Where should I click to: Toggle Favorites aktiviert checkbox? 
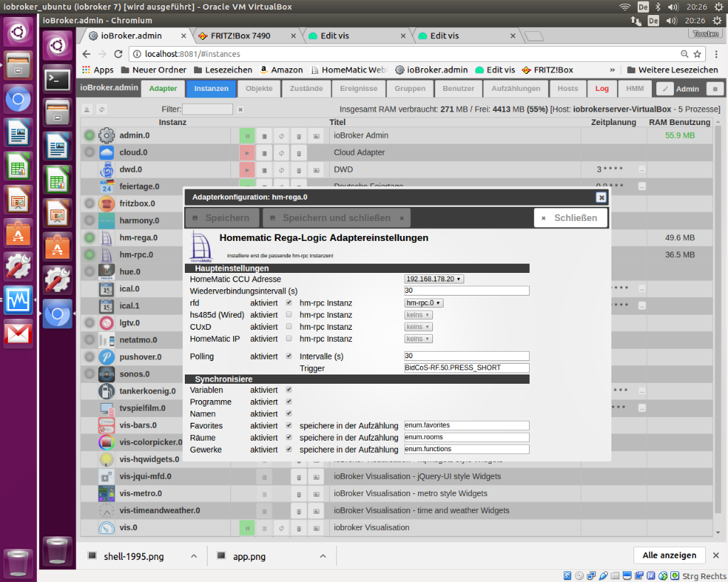(289, 426)
